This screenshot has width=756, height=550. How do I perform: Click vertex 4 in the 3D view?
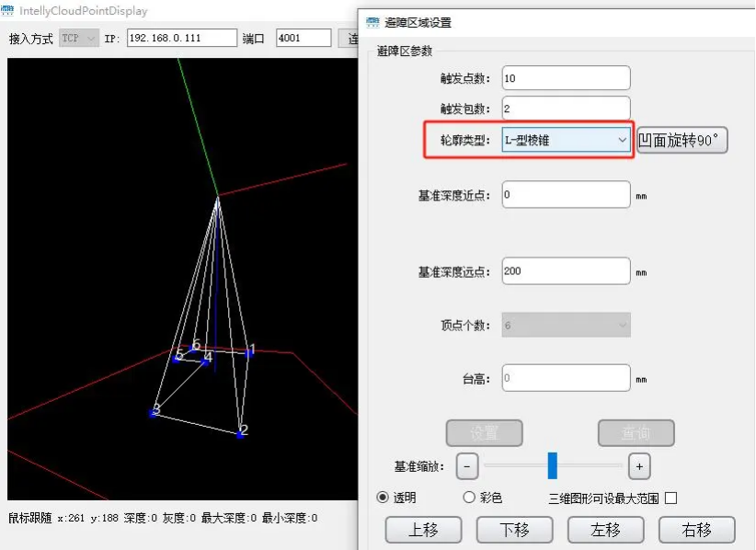click(205, 361)
